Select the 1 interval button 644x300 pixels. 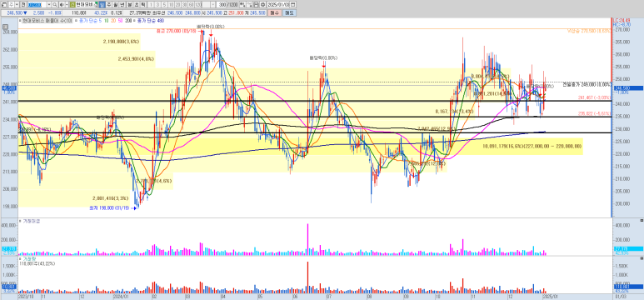pos(151,4)
